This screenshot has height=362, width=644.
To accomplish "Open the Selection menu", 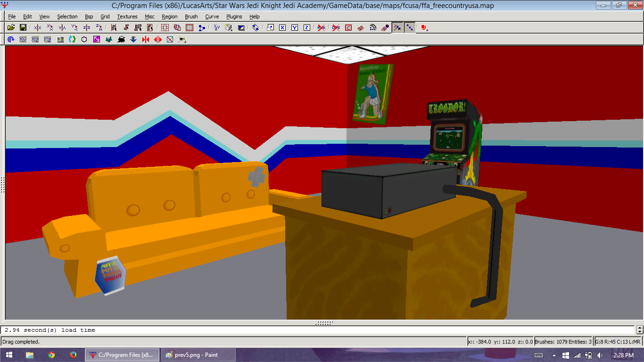I will (x=67, y=16).
